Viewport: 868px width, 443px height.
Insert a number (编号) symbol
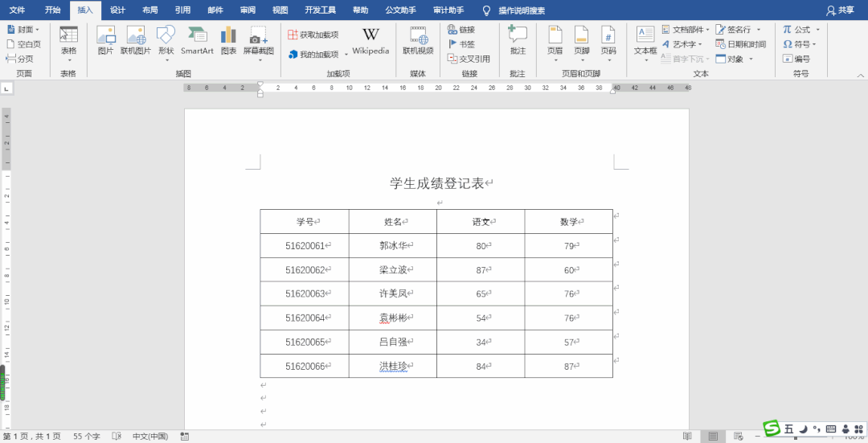click(x=796, y=59)
